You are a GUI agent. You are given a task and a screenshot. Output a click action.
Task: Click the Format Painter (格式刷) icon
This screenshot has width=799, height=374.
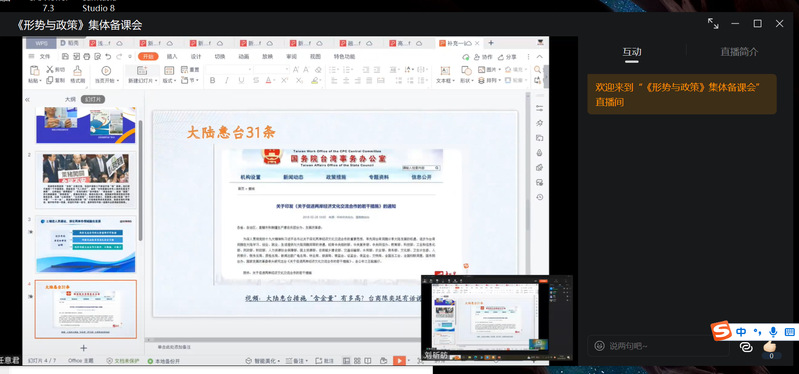[x=77, y=74]
